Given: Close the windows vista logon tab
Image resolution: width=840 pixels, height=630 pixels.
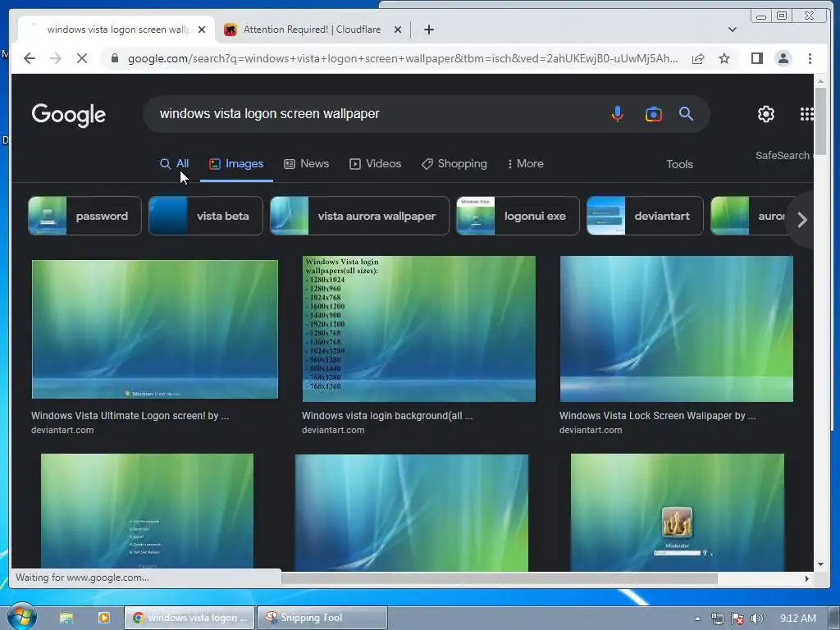Looking at the screenshot, I should click(202, 30).
